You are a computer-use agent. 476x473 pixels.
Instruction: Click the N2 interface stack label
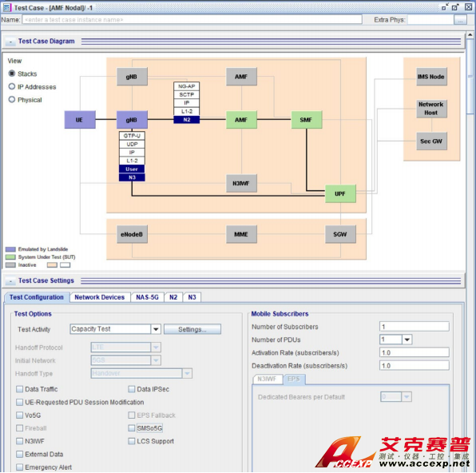(187, 120)
